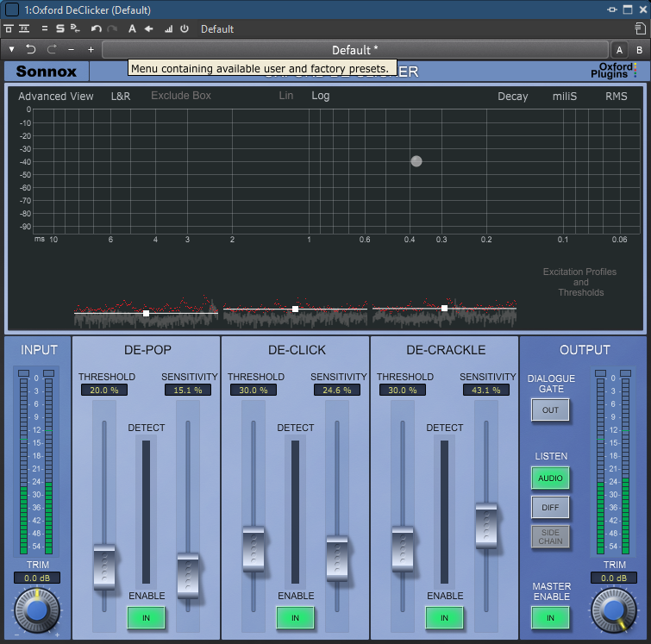Image resolution: width=651 pixels, height=644 pixels.
Task: Click the L&R channel selector
Action: [x=121, y=97]
